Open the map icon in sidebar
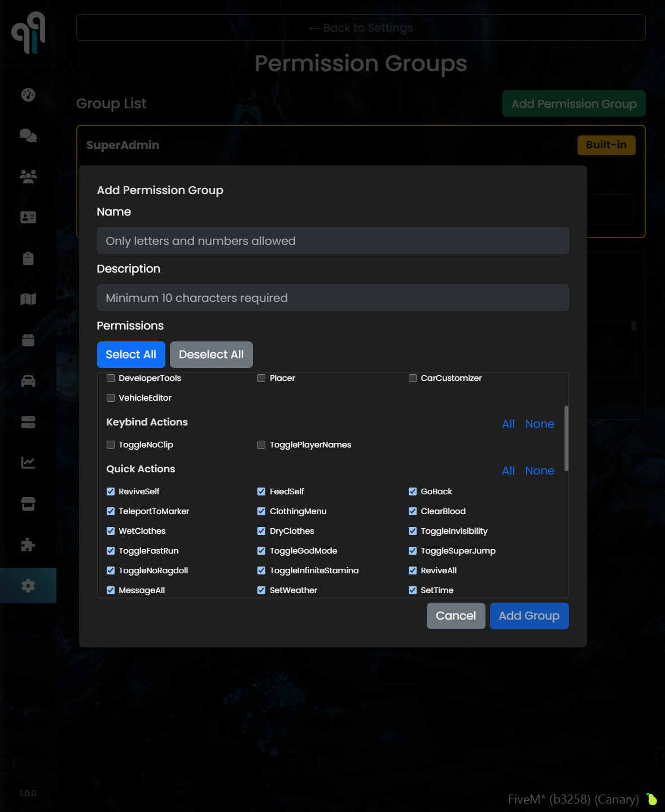 (28, 299)
